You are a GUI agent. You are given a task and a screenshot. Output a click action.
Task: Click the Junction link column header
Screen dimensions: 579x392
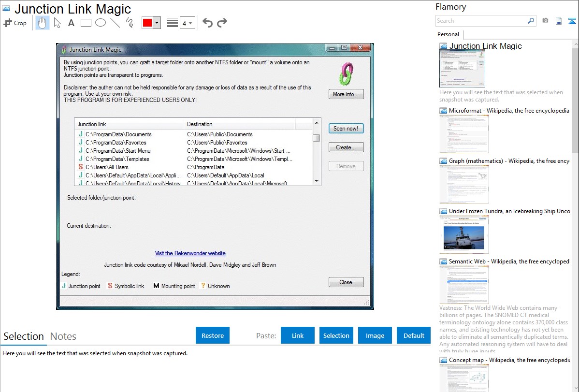129,124
